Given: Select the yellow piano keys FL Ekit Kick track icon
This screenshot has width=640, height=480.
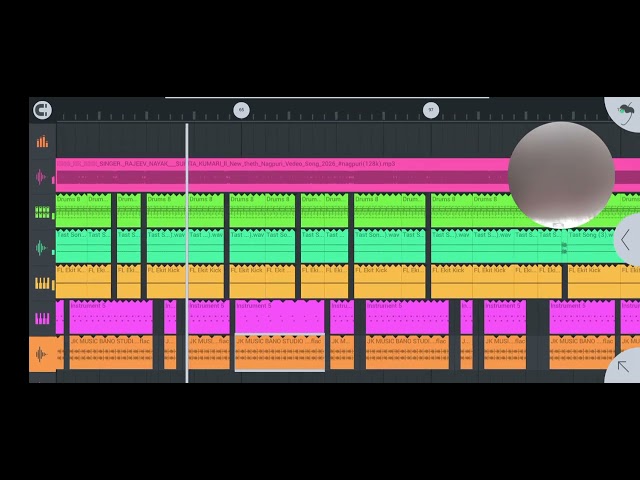Looking at the screenshot, I should (x=42, y=283).
